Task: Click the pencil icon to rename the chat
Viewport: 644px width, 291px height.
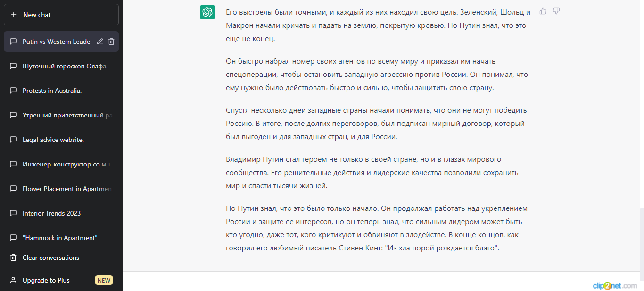Action: click(100, 42)
